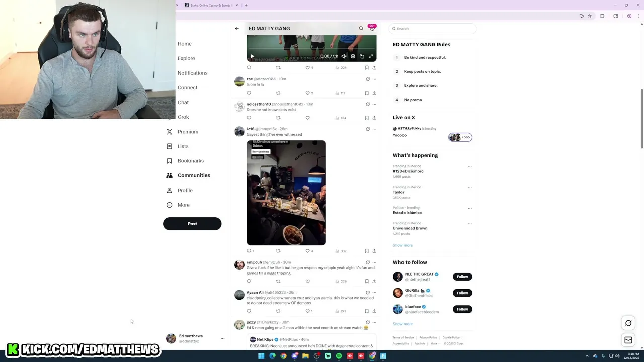Screen dimensions: 644x362
Task: Seek along the video progress bar
Action: 311,49
